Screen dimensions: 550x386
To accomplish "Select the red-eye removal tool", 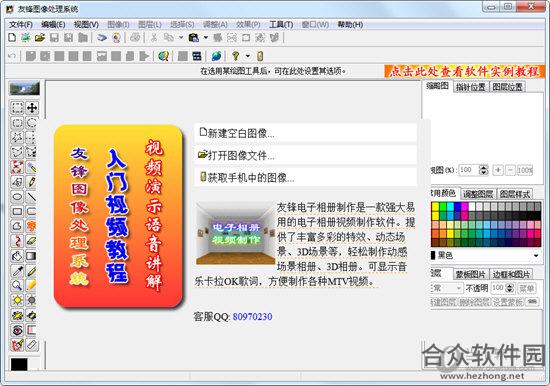I will (17, 330).
